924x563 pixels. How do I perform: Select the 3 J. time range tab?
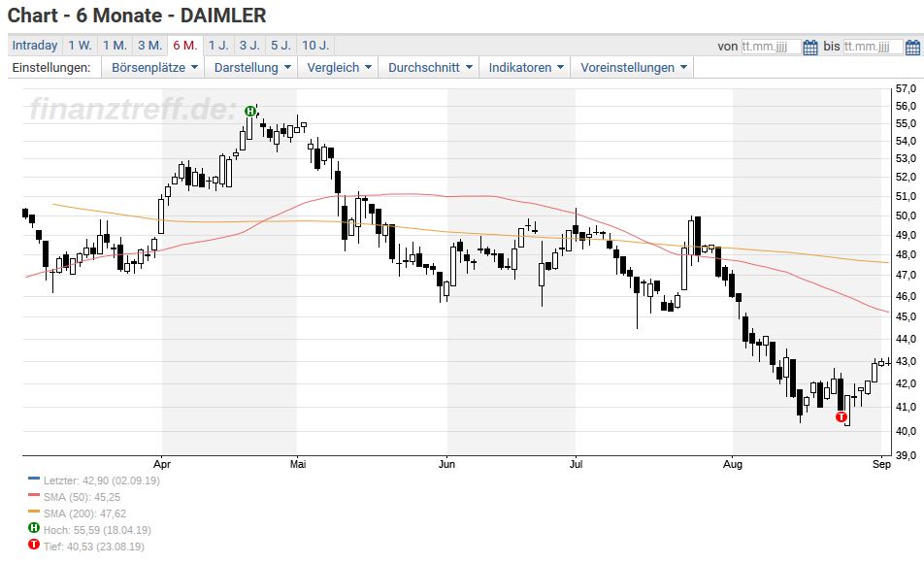249,46
